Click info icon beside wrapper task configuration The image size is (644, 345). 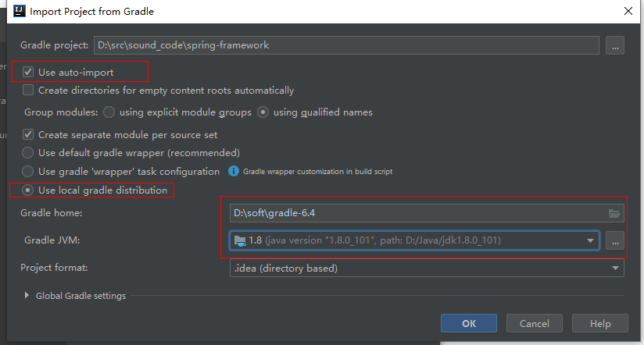point(233,171)
